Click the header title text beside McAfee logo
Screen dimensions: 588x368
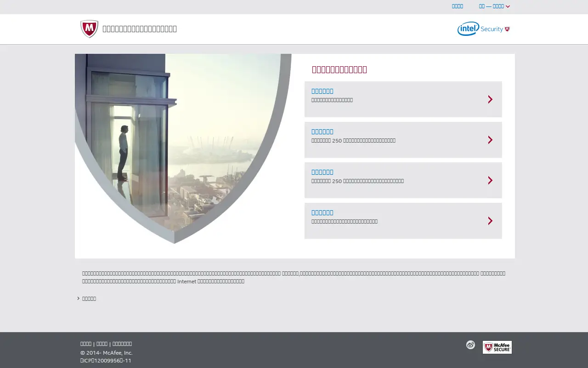pos(140,29)
